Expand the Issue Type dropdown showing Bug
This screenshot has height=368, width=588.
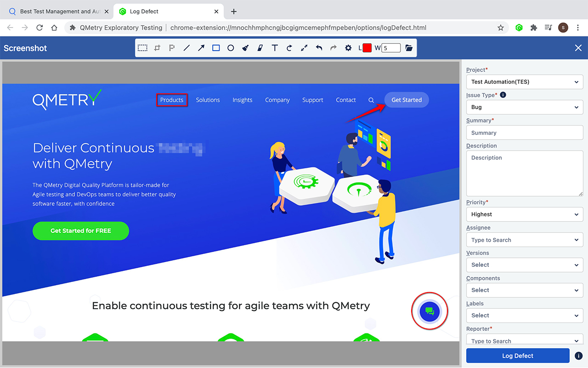click(x=525, y=107)
